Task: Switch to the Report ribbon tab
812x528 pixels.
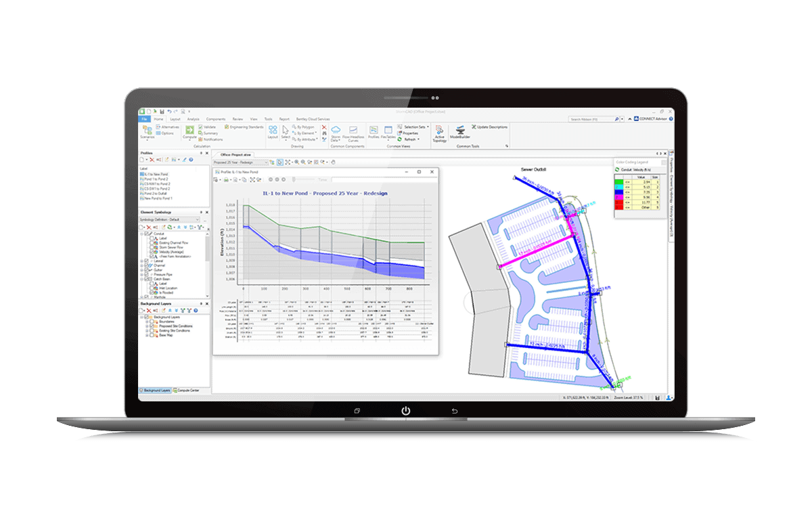Action: point(284,119)
